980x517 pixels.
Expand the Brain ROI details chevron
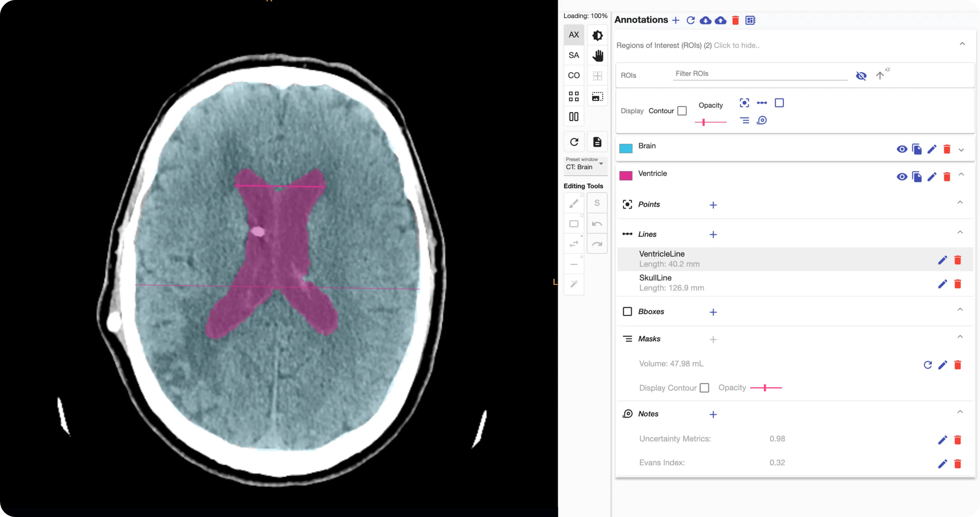point(961,150)
